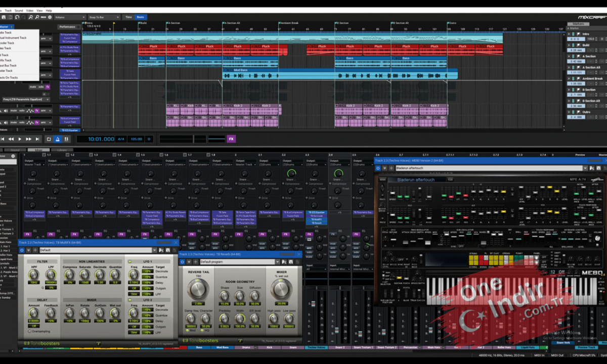The height and width of the screenshot is (364, 607).
Task: Switch to the Mixer tab
Action: tap(39, 150)
